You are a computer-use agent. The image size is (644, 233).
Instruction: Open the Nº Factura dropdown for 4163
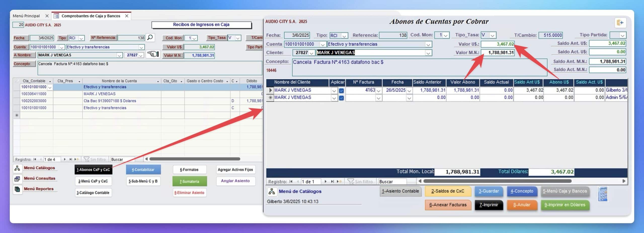pyautogui.click(x=379, y=91)
